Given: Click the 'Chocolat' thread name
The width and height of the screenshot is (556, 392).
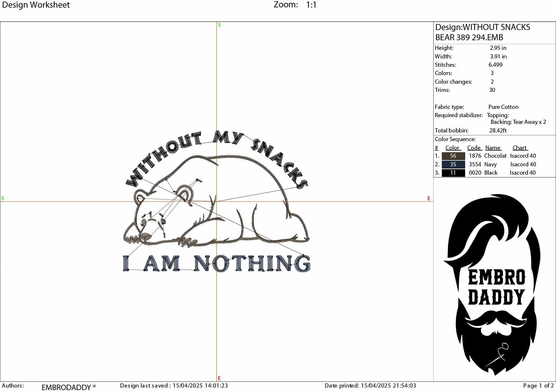Looking at the screenshot, I should click(x=495, y=156).
